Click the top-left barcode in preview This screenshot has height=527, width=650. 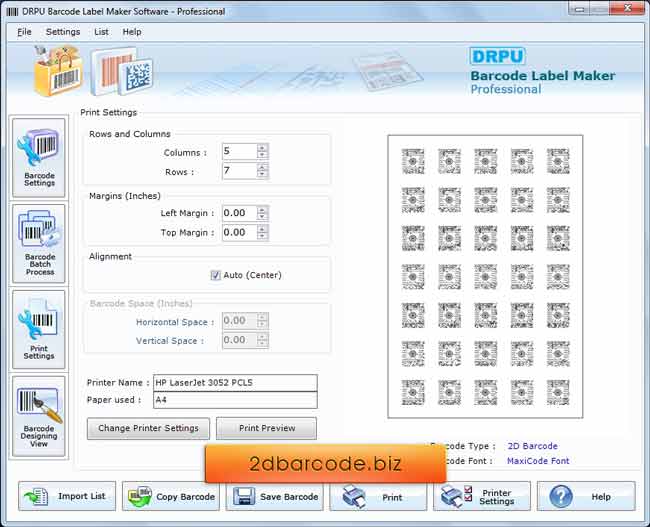pos(413,161)
